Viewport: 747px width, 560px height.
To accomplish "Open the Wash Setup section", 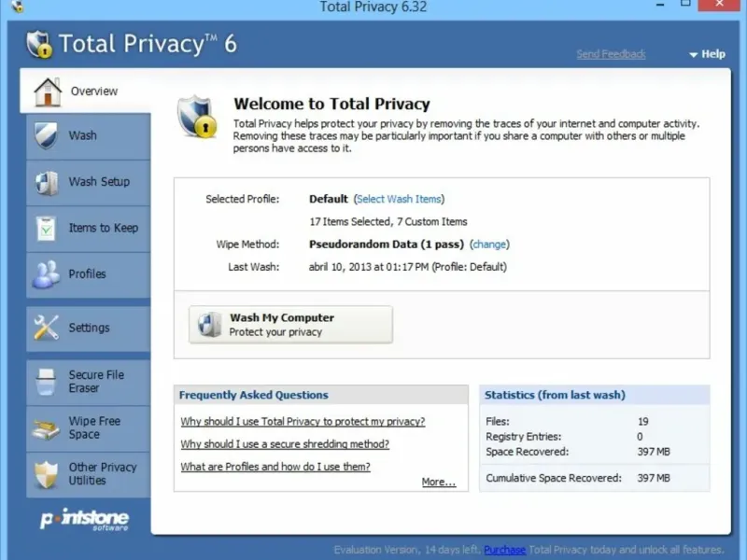I will tap(89, 182).
